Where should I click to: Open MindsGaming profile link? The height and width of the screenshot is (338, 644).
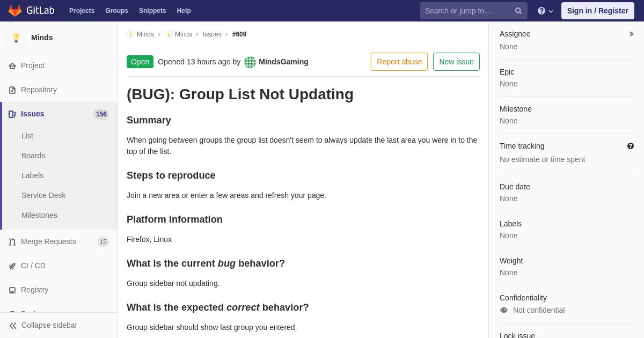click(x=283, y=62)
